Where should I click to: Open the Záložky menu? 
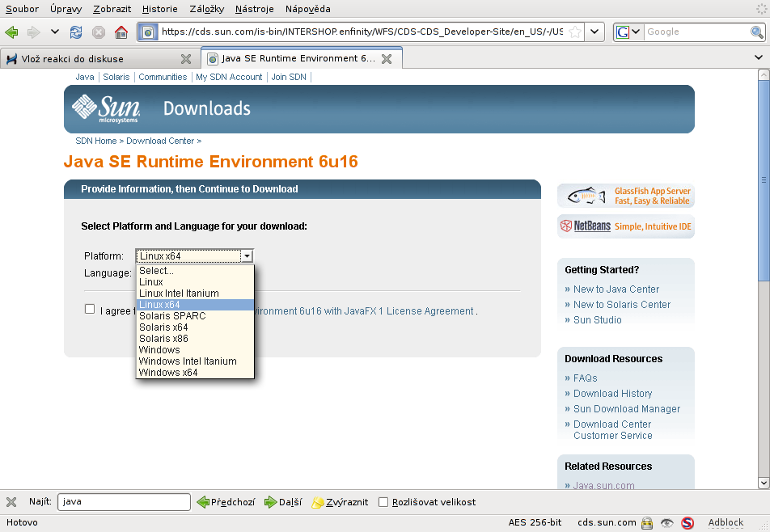207,9
